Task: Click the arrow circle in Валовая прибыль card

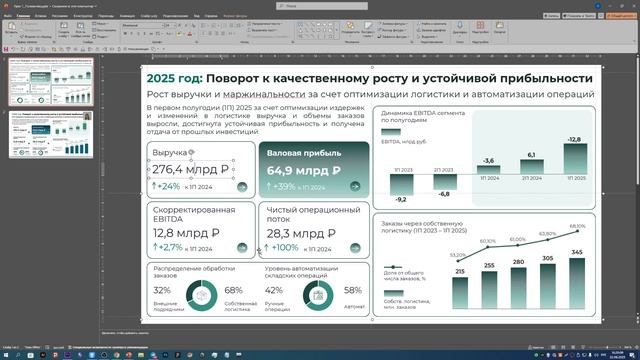Action: 355,186
